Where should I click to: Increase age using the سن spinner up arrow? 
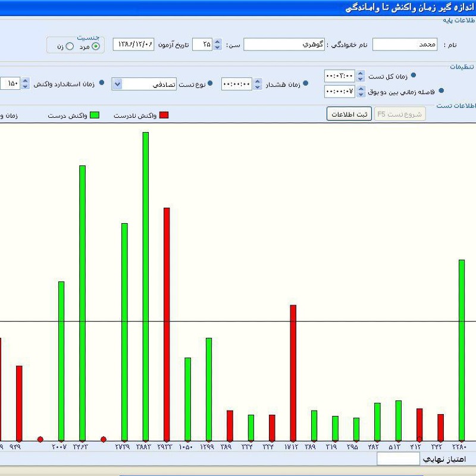[x=217, y=42]
